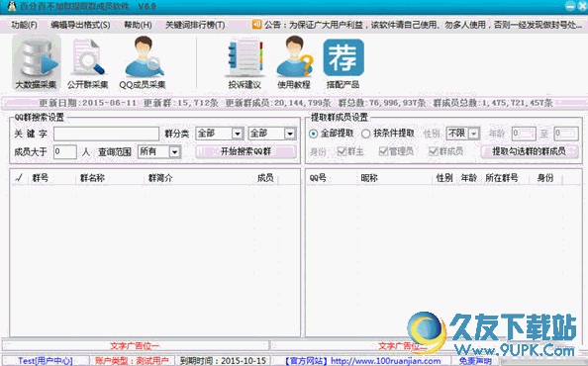Focus the 成员大于 member count field
The image size is (588, 366).
65,151
